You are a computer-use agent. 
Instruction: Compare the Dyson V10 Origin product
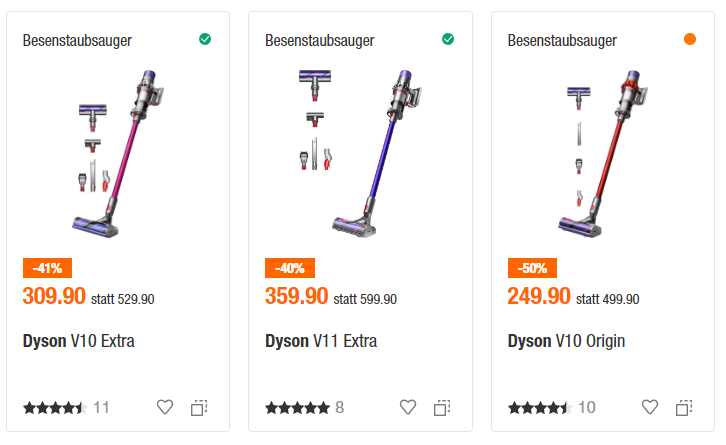(x=684, y=407)
